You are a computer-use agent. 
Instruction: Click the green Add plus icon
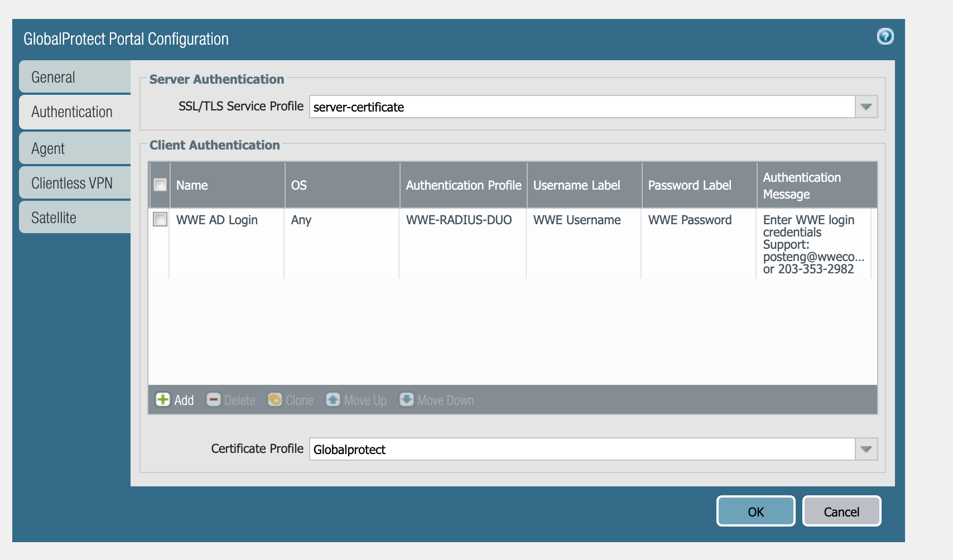(x=162, y=400)
